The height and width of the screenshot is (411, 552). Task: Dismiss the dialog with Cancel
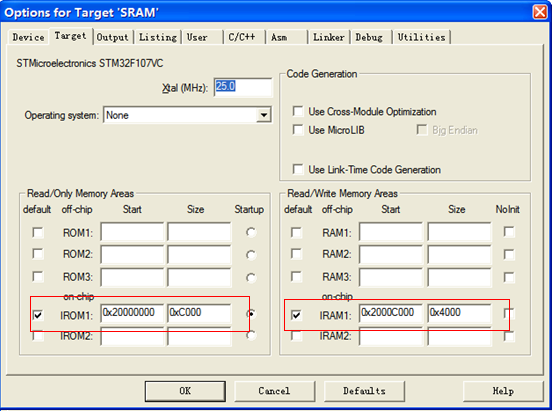[274, 391]
